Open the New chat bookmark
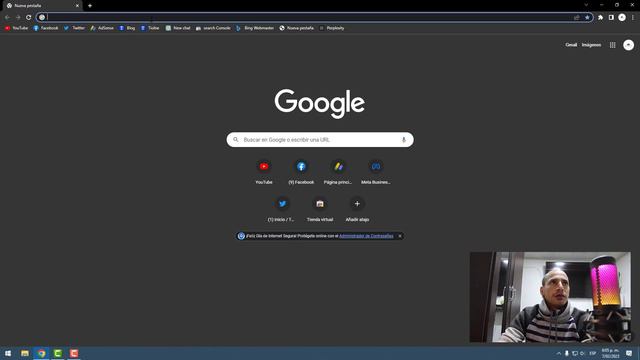The image size is (640, 360). point(178,28)
